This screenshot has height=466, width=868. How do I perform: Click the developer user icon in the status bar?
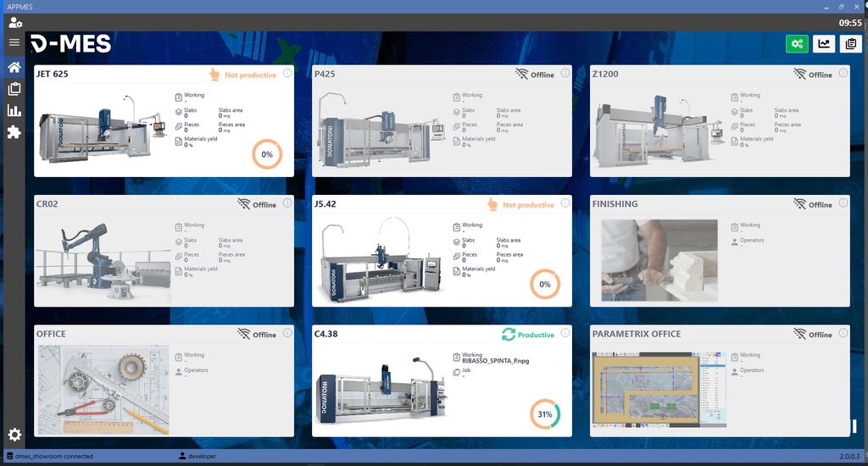pyautogui.click(x=182, y=456)
